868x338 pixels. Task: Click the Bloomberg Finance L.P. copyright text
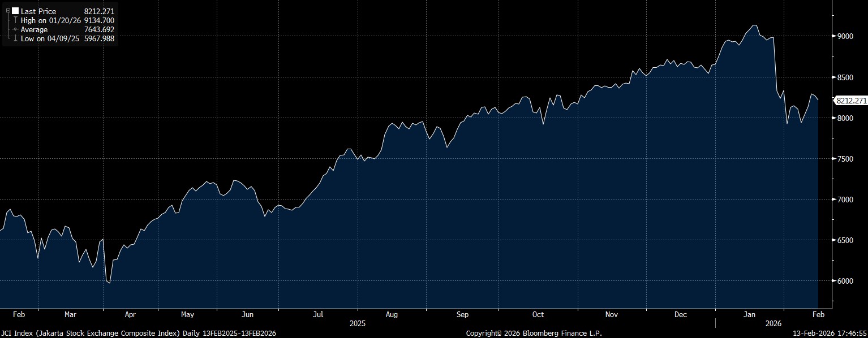coord(534,333)
